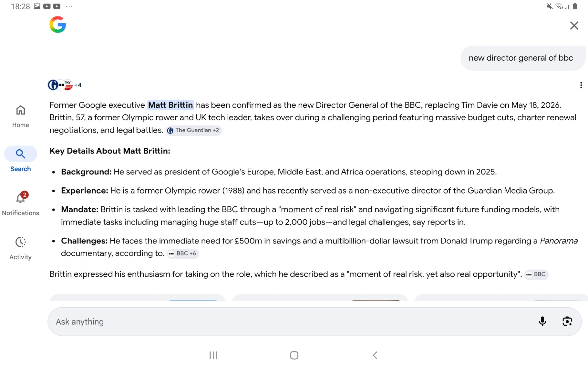The height and width of the screenshot is (367, 588).
Task: Open the three-dot more options menu
Action: (581, 85)
